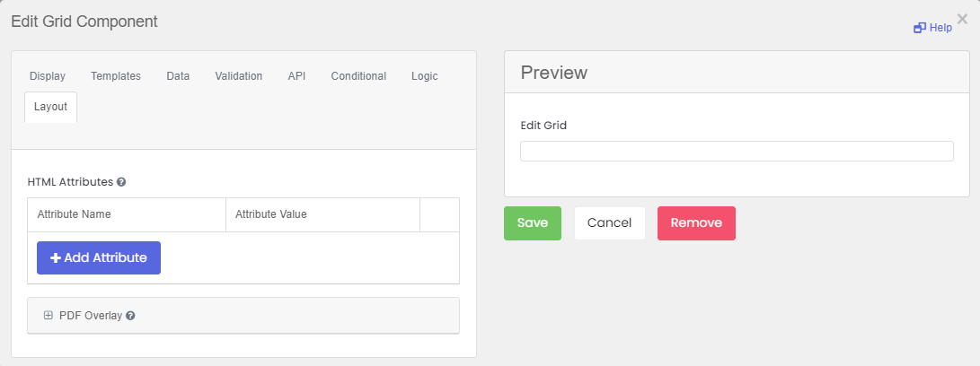Screen dimensions: 980x366
Task: Select the Layout tab
Action: click(50, 107)
